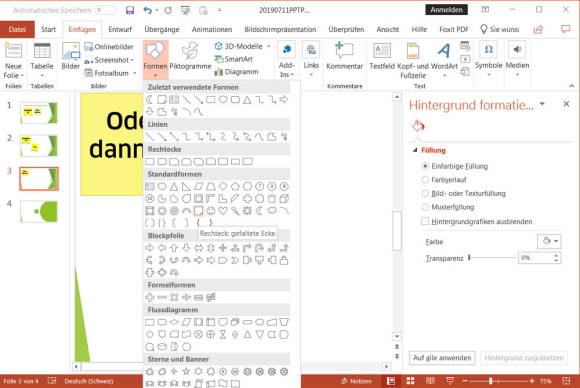The image size is (580, 388).
Task: Select the folded corner rectangle shape
Action: [199, 211]
